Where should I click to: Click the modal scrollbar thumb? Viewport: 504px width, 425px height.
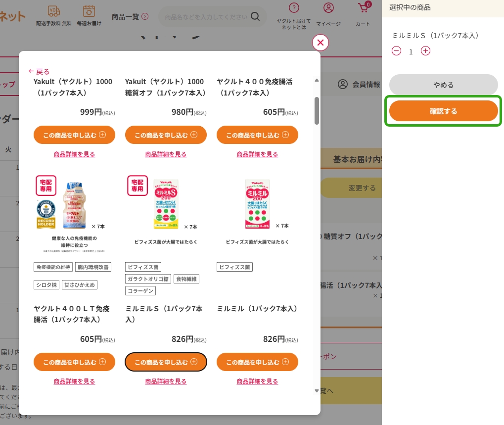tap(317, 111)
